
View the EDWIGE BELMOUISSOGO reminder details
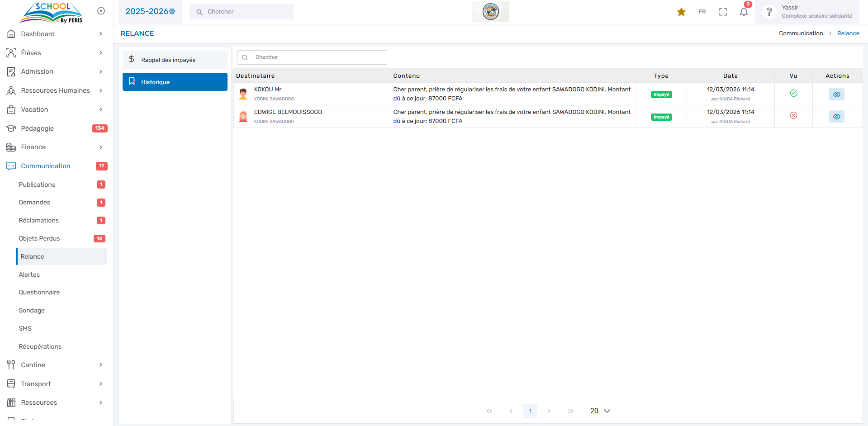(836, 117)
